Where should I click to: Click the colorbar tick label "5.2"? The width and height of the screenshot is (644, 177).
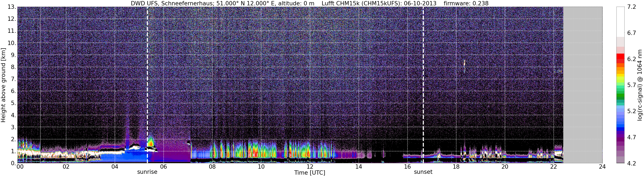pos(632,111)
